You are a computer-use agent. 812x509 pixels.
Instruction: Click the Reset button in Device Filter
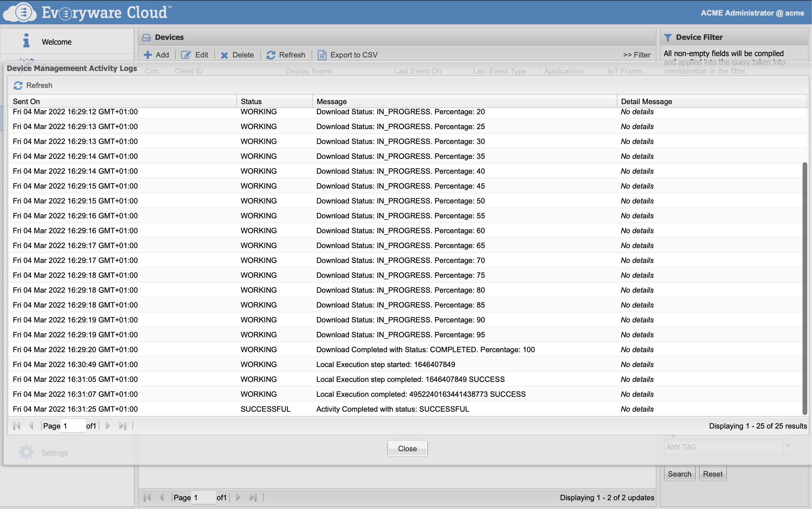pos(713,474)
